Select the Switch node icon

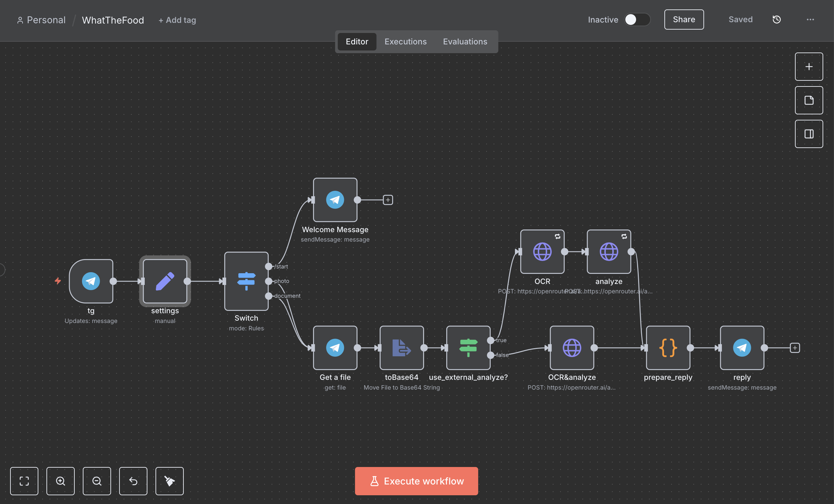coord(246,281)
